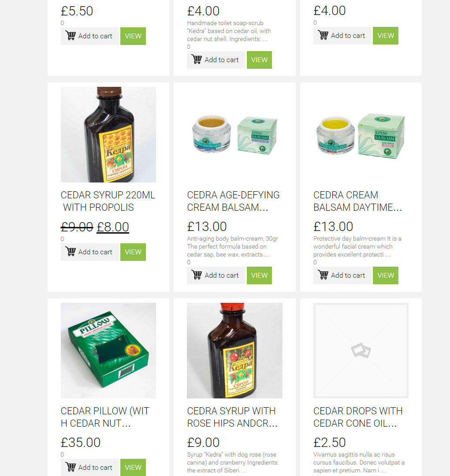Select the discounted £8.00 price link
The width and height of the screenshot is (450, 476).
[113, 227]
